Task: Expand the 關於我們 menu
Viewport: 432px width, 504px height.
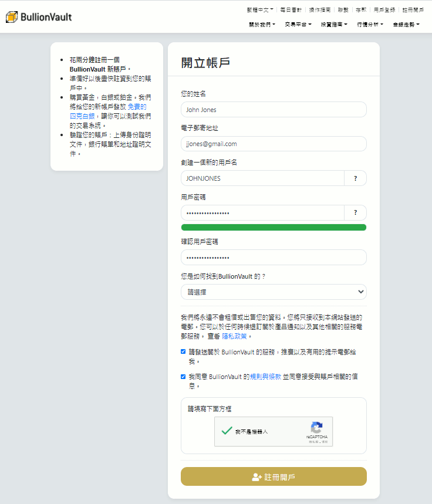Action: click(262, 25)
